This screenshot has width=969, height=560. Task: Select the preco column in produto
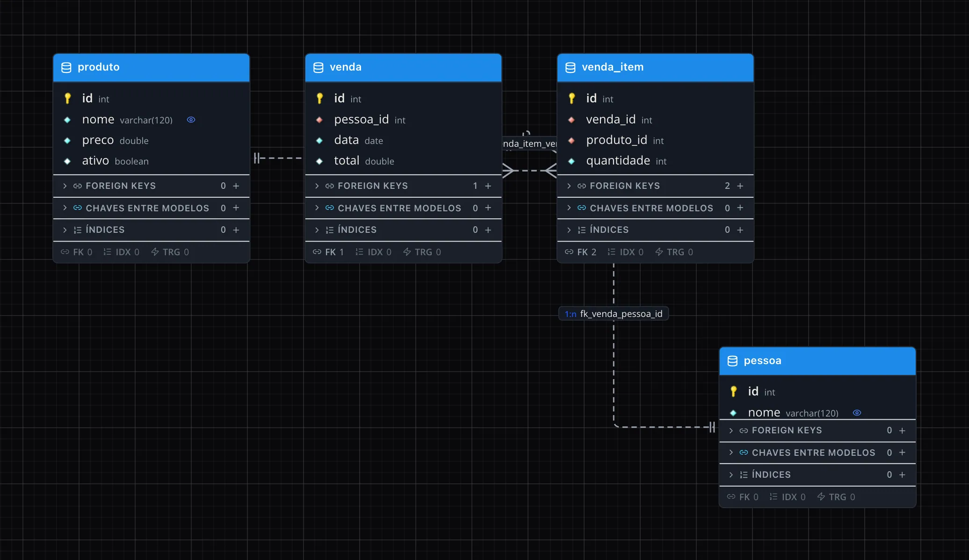coord(151,140)
